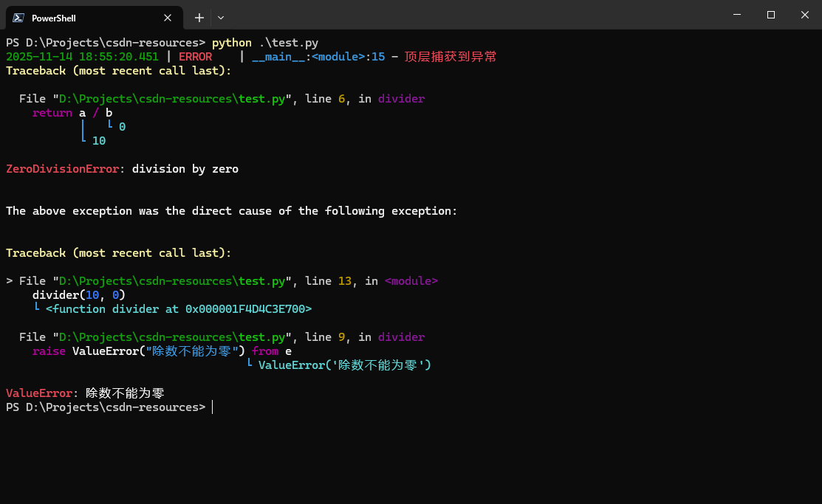This screenshot has height=504, width=822.
Task: Click the 'return a / b' code line
Action: pyautogui.click(x=72, y=113)
